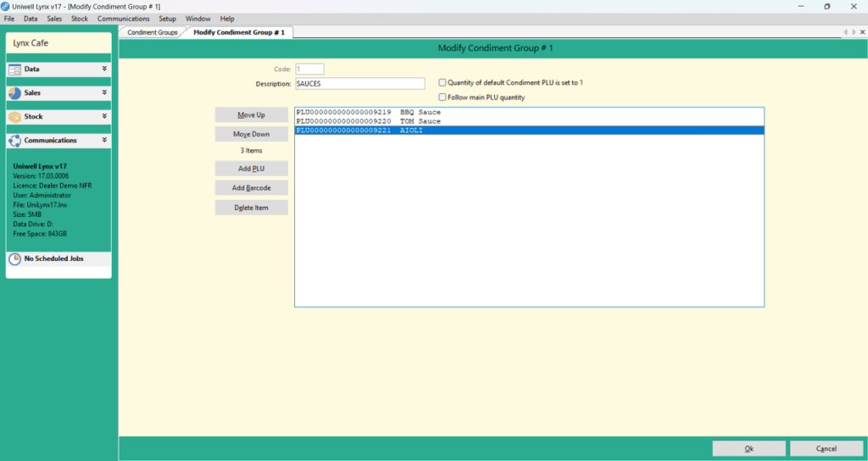Click the Move Up button
This screenshot has height=461, width=868.
[251, 114]
